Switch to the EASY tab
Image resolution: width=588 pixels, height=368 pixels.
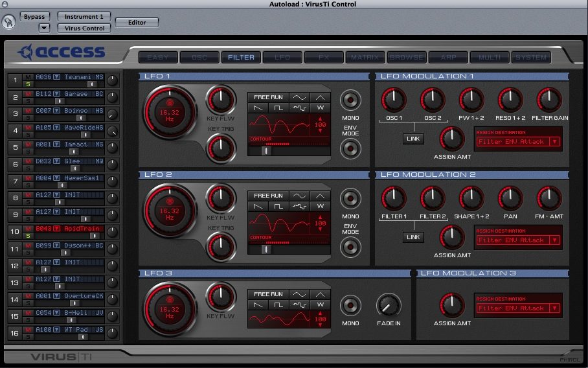(158, 58)
